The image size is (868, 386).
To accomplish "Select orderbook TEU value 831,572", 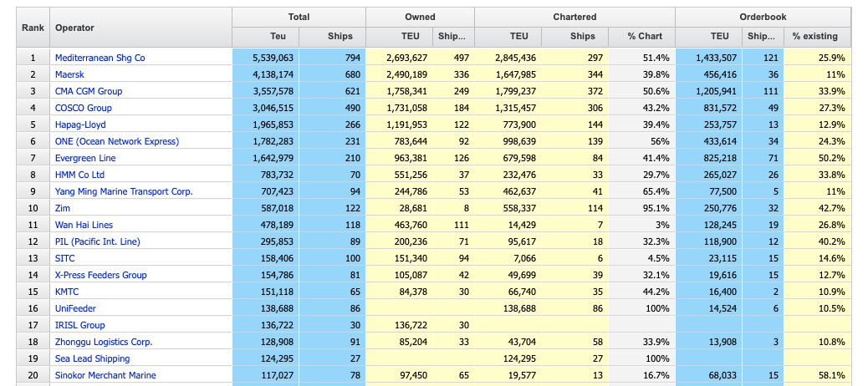I will [x=708, y=108].
